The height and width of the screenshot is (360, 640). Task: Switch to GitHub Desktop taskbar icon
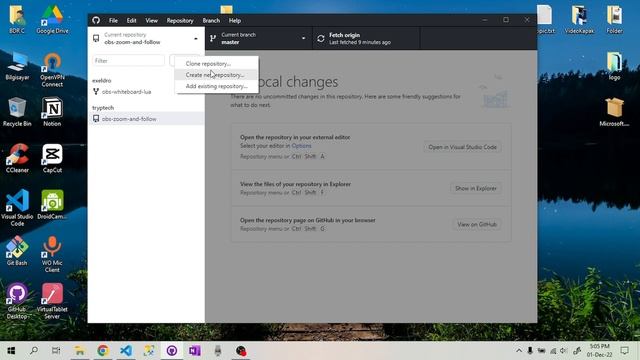[x=172, y=351]
